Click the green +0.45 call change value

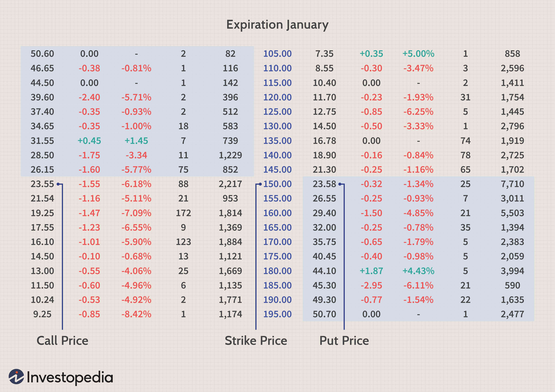(x=89, y=140)
